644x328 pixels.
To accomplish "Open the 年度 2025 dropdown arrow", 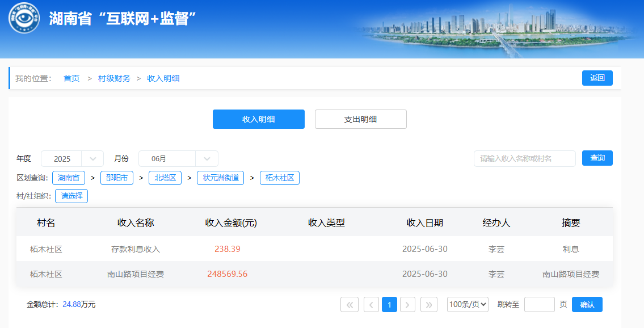I will click(x=93, y=159).
